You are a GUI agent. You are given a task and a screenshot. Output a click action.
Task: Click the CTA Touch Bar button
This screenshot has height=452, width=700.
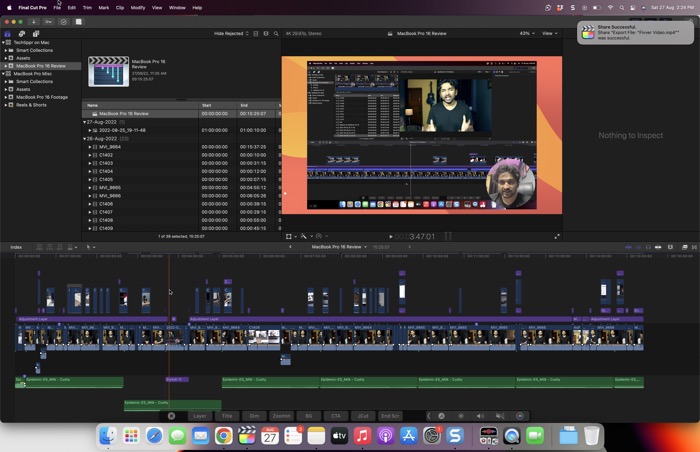point(336,416)
